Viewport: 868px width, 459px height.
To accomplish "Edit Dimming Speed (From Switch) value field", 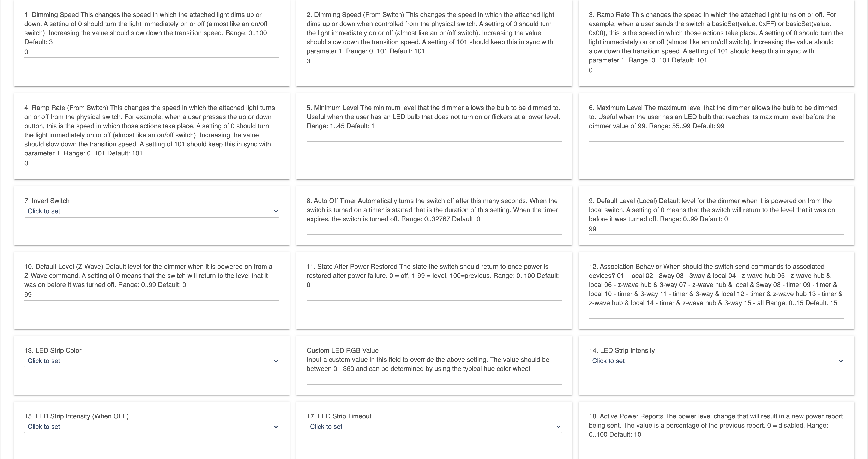I will [x=434, y=61].
